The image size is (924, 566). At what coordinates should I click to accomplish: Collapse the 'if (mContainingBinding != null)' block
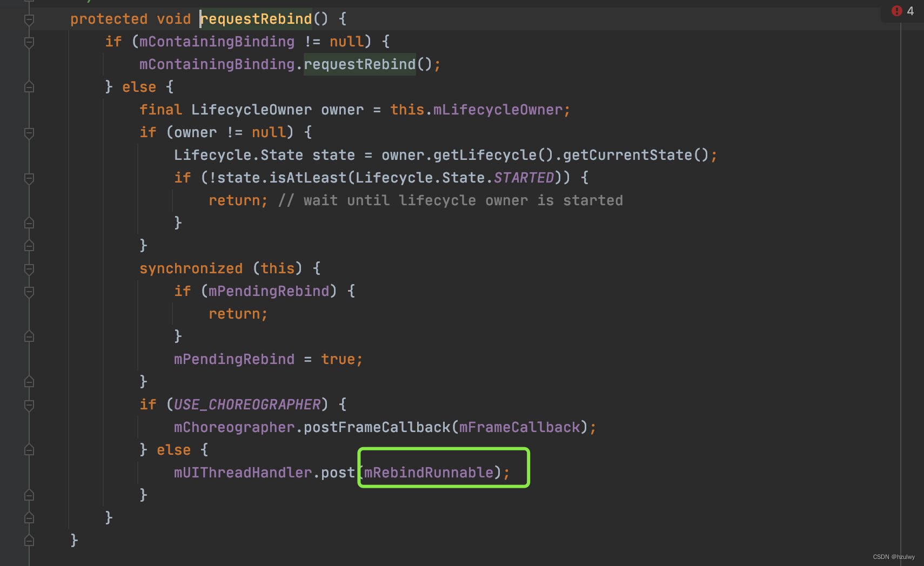click(29, 42)
